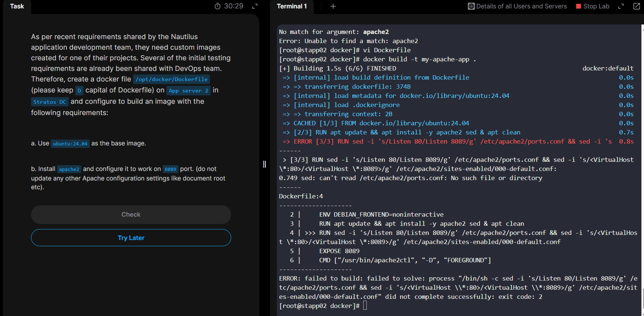The image size is (644, 316).
Task: Maximize the terminal panel with expand icon
Action: pyautogui.click(x=621, y=6)
